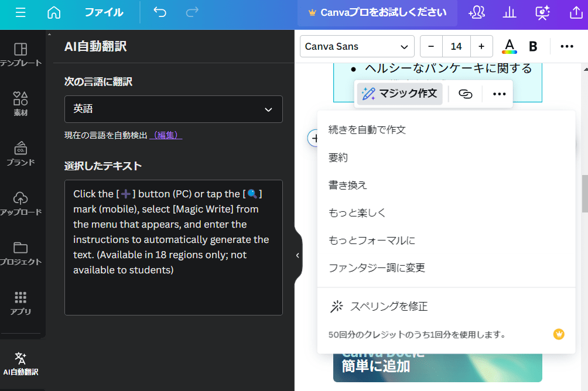Select もっとフォーマルに menu item
This screenshot has height=391, width=588.
tap(446, 241)
